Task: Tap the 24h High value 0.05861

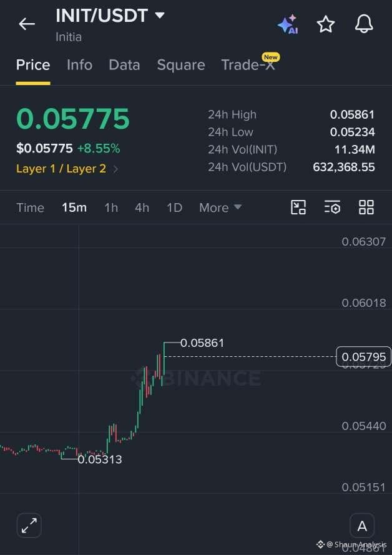Action: [352, 114]
